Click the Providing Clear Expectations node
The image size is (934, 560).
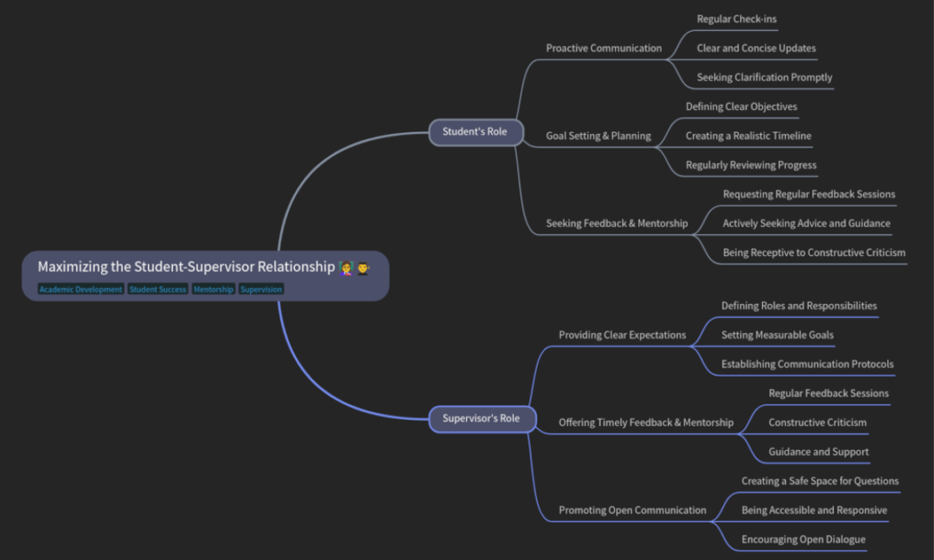(622, 334)
